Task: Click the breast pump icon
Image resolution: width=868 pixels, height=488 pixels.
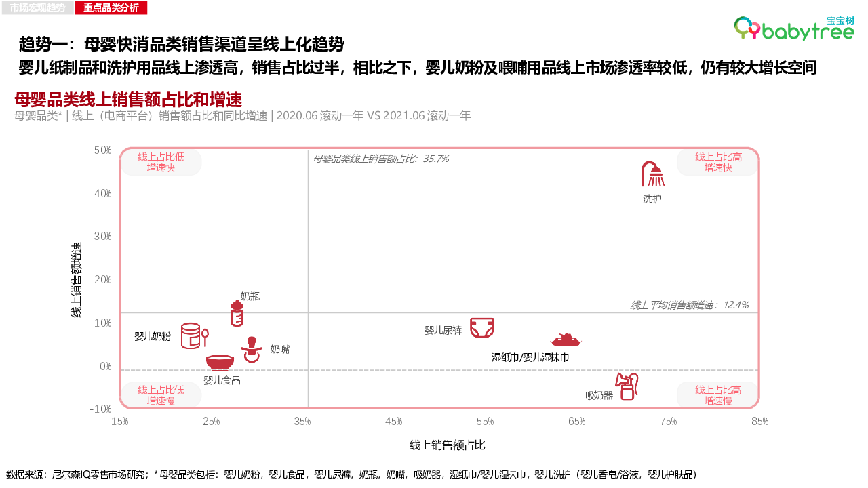Action: click(x=627, y=386)
